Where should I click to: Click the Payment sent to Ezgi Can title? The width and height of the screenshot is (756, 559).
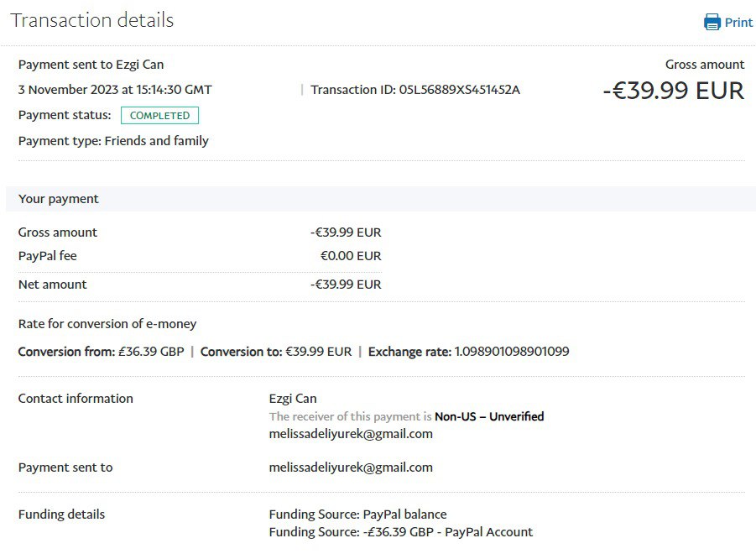coord(91,65)
